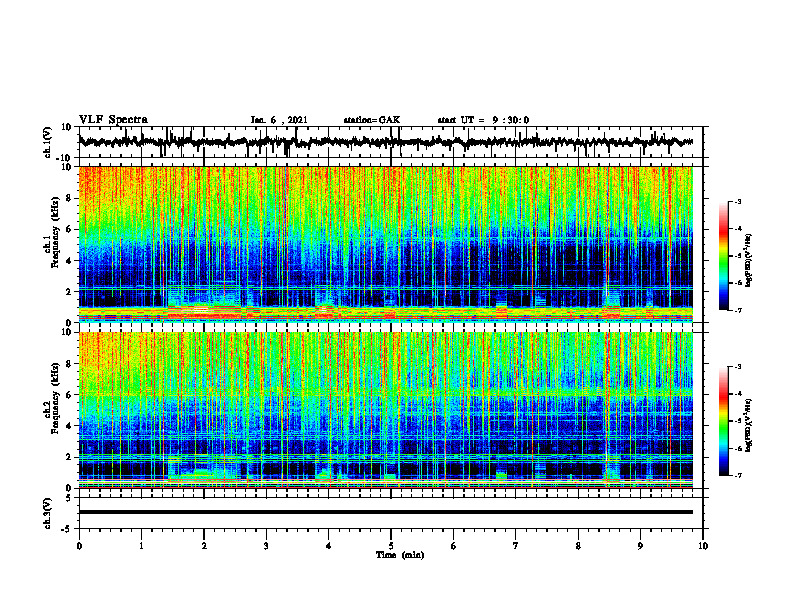Image resolution: width=792 pixels, height=612 pixels.
Task: Click the "station=GAK" header label
Action: tap(372, 120)
